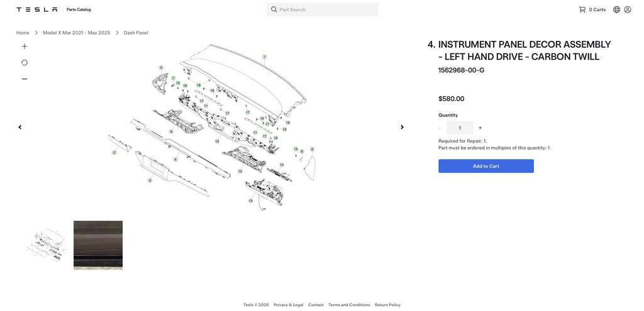This screenshot has width=644, height=311.
Task: Select the exploded diagram thumbnail
Action: point(46,246)
